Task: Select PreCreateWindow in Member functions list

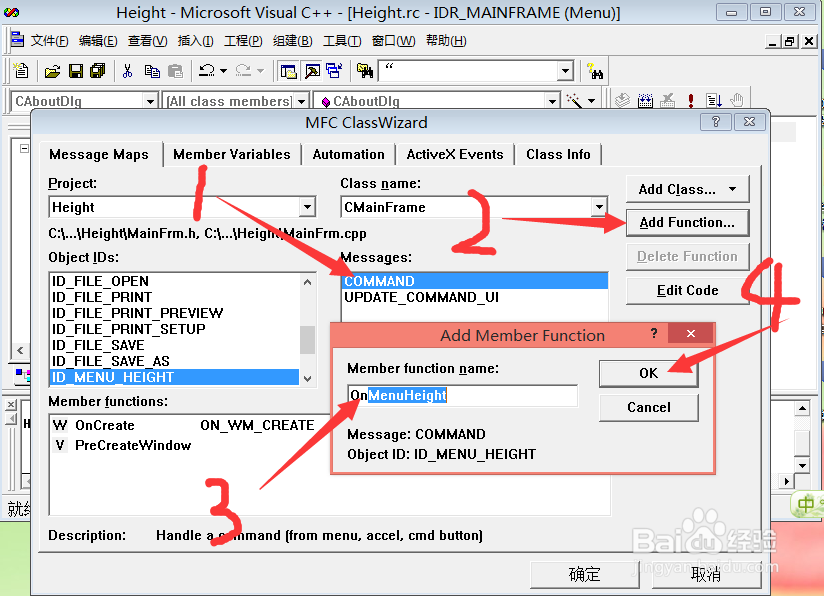Action: pos(133,445)
